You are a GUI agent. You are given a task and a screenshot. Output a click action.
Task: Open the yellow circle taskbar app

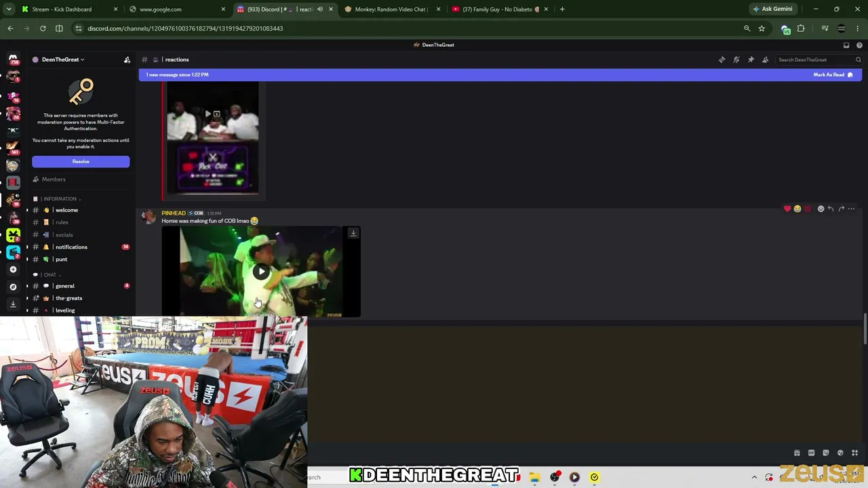point(594,477)
